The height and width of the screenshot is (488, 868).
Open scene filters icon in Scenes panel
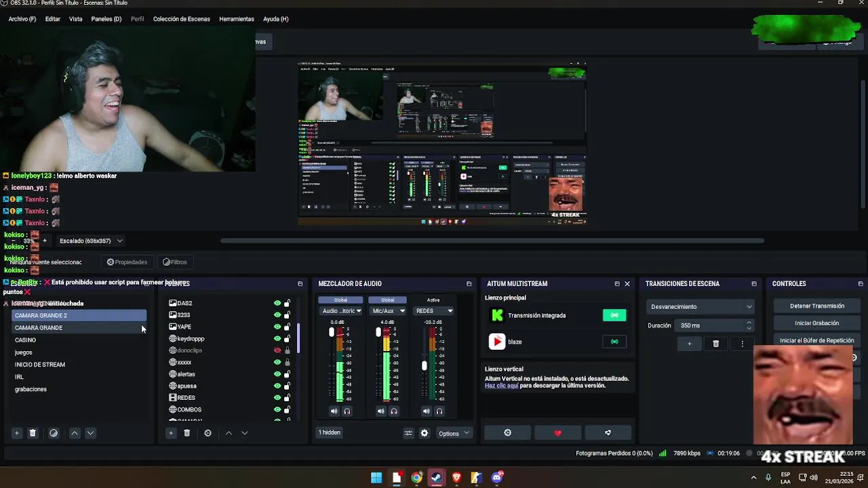[54, 433]
